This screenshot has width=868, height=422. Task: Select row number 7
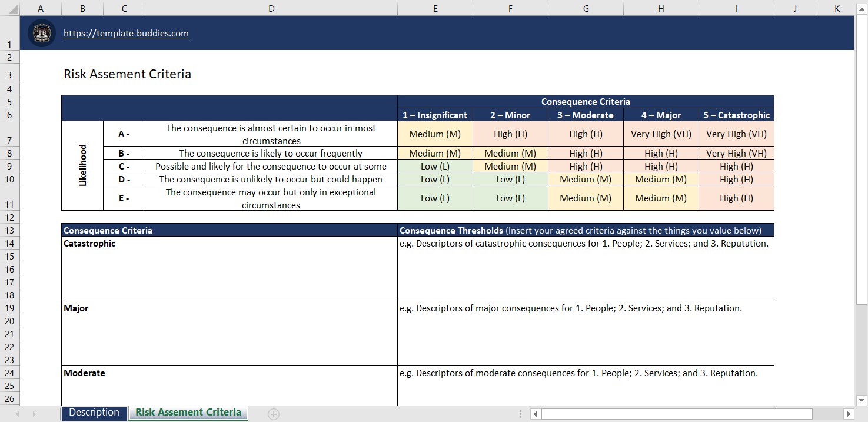pos(9,139)
